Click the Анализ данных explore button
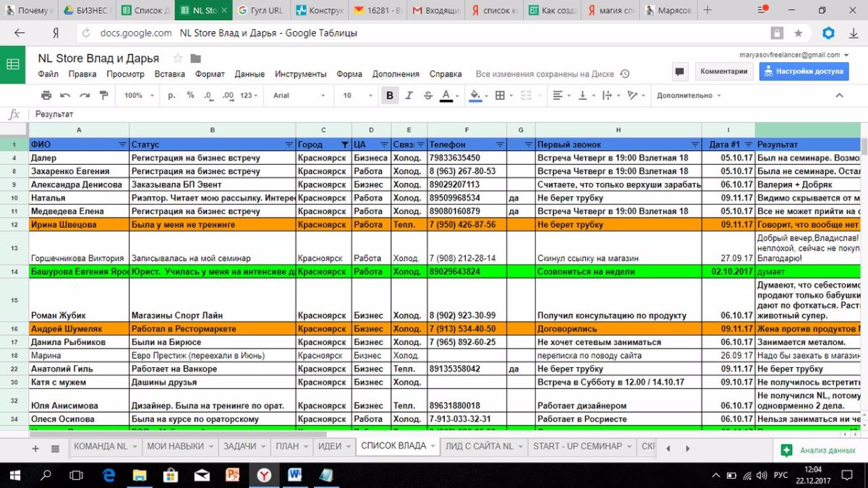The image size is (868, 488). 820,450
